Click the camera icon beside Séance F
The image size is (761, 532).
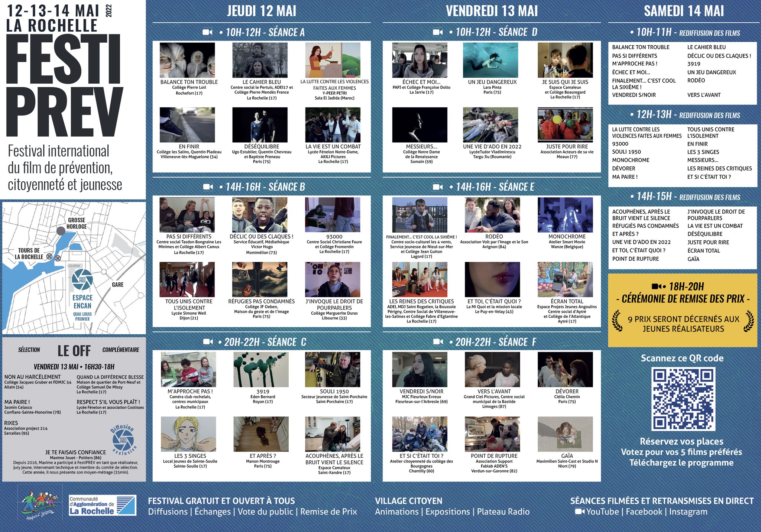(438, 342)
